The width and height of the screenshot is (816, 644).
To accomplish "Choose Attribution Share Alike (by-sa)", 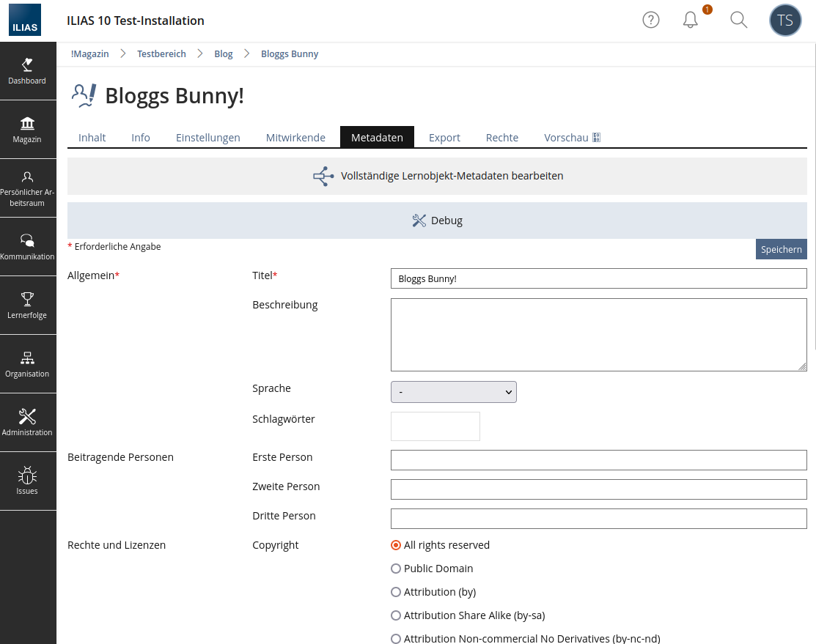I will (x=396, y=615).
